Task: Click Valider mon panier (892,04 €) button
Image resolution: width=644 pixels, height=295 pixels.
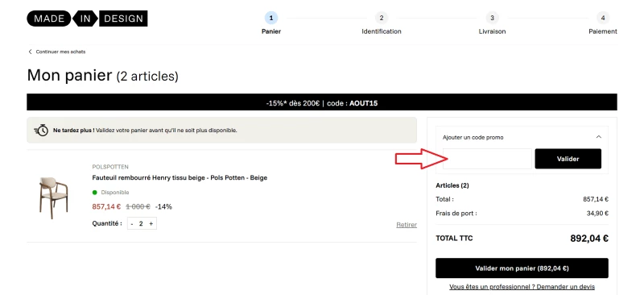Action: click(522, 268)
